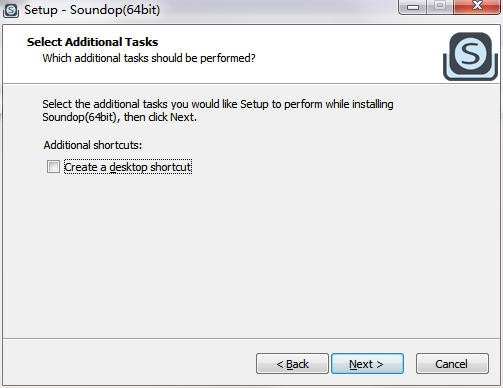Click the empty footer area left of Back

tap(128, 363)
